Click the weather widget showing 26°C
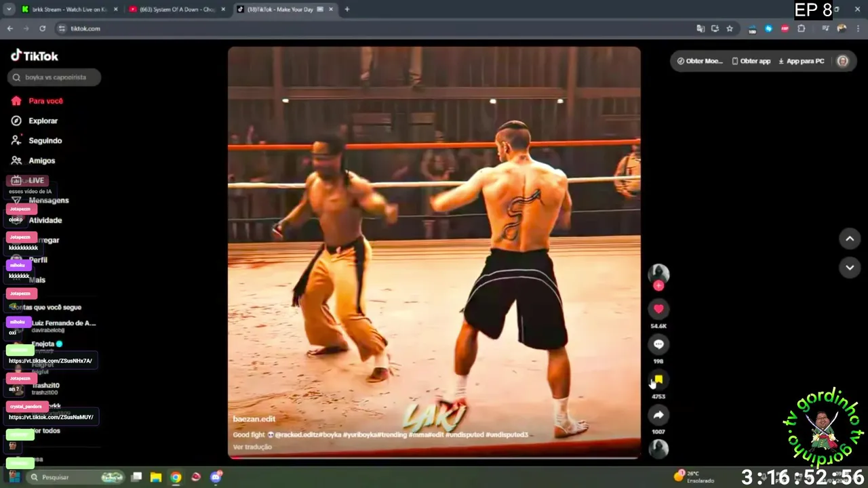The width and height of the screenshot is (868, 488). [693, 476]
